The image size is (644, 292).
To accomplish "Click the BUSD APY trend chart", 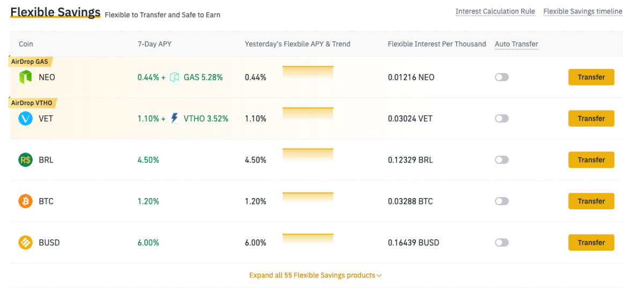I will tap(308, 238).
